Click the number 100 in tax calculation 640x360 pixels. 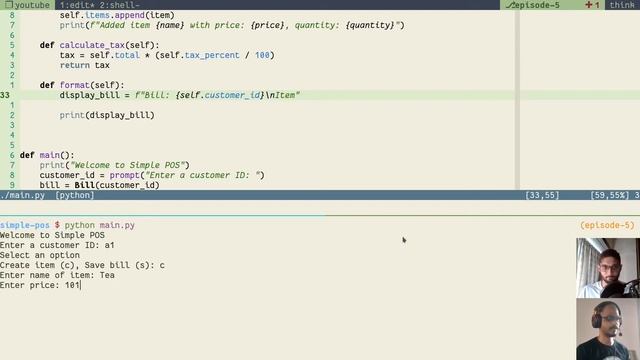(262, 55)
